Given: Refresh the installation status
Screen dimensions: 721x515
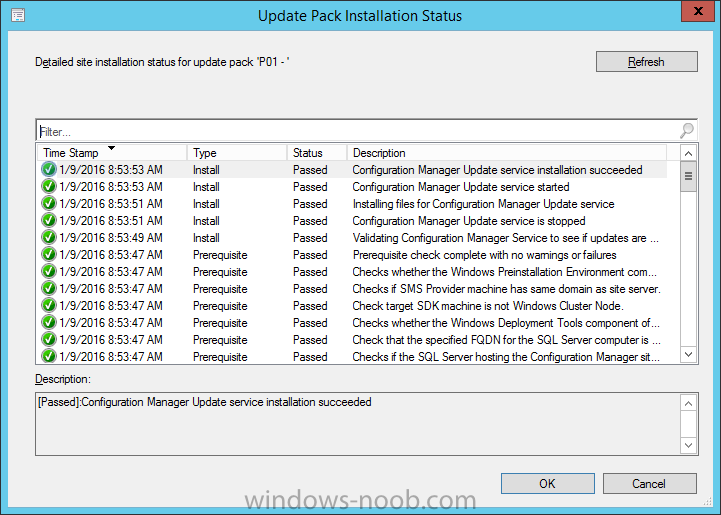Looking at the screenshot, I should click(647, 62).
